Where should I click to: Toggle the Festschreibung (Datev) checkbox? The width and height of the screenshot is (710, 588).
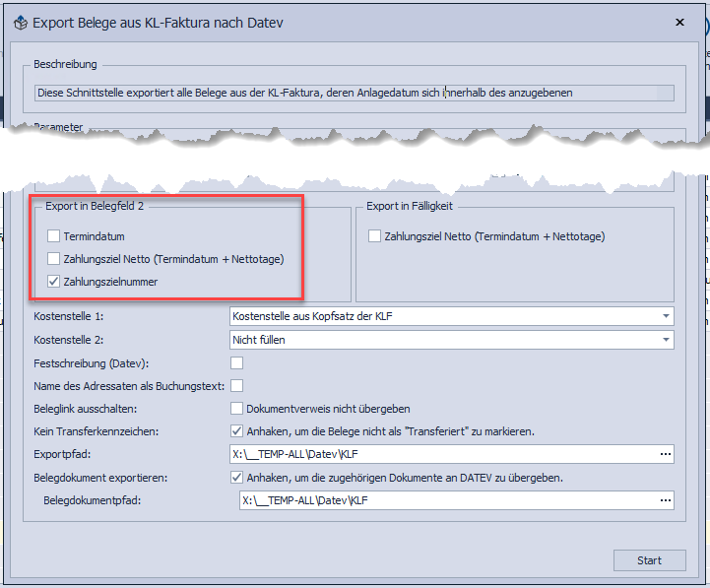click(x=236, y=363)
